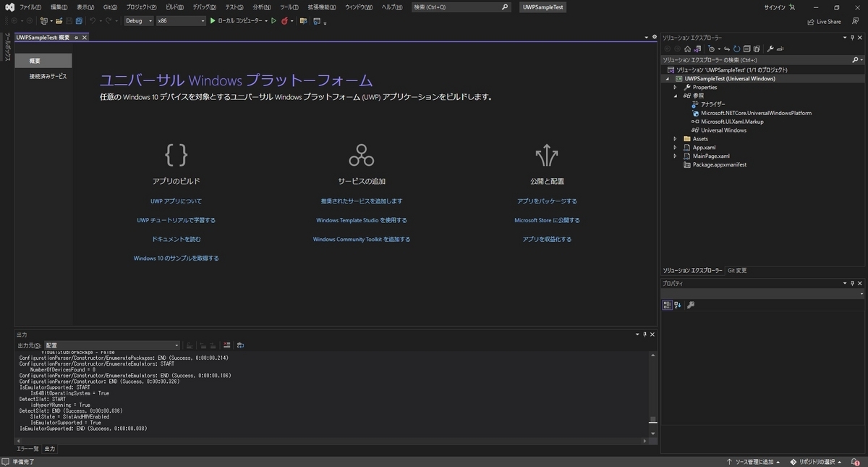Click the find in files toolbar icon

pyautogui.click(x=304, y=21)
